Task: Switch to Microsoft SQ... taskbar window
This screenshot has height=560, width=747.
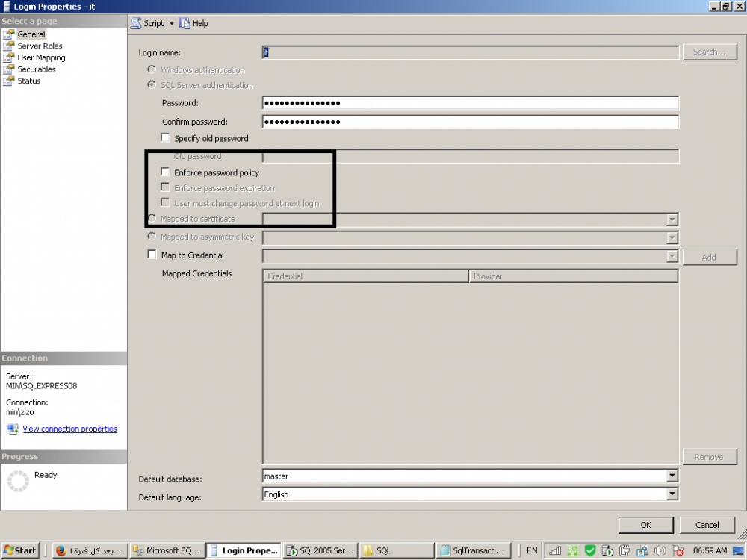Action: tap(167, 550)
